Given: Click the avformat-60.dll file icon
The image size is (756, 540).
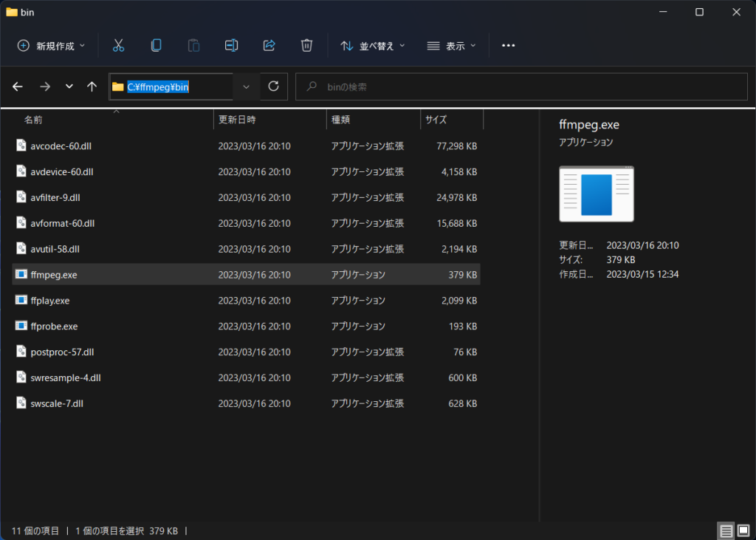Looking at the screenshot, I should coord(21,222).
